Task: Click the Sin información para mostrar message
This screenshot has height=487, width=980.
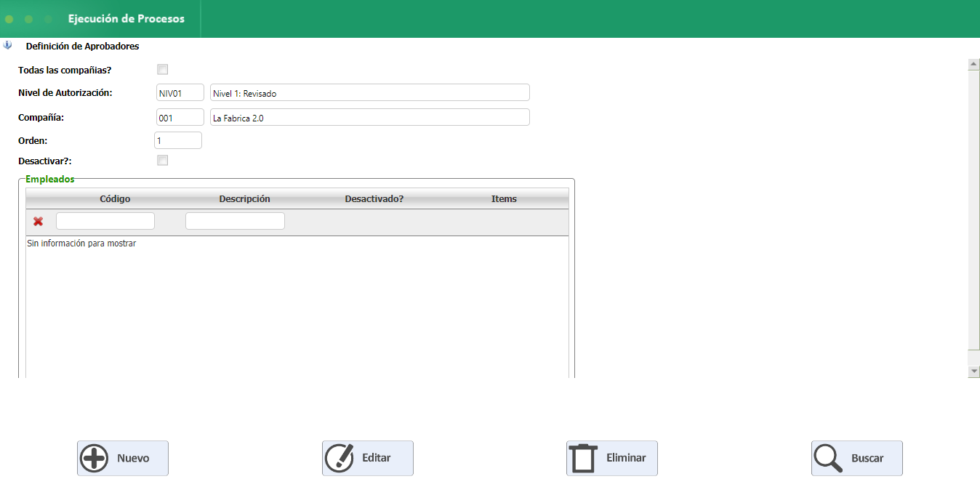Action: pos(81,243)
